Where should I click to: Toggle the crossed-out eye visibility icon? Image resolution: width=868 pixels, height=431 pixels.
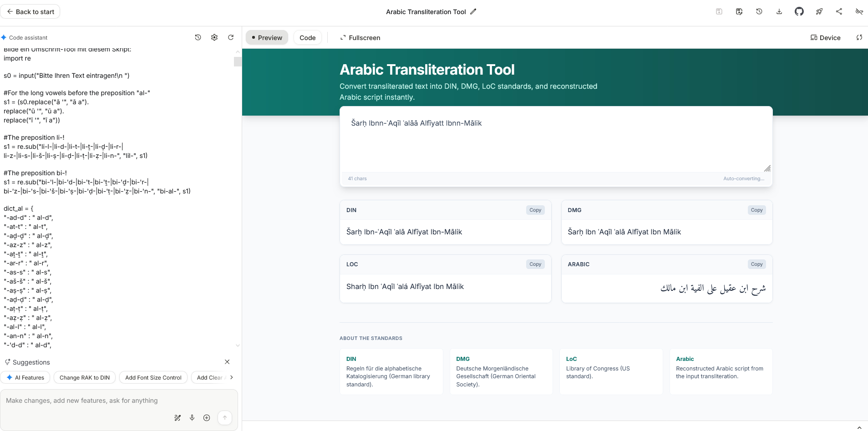pos(859,12)
